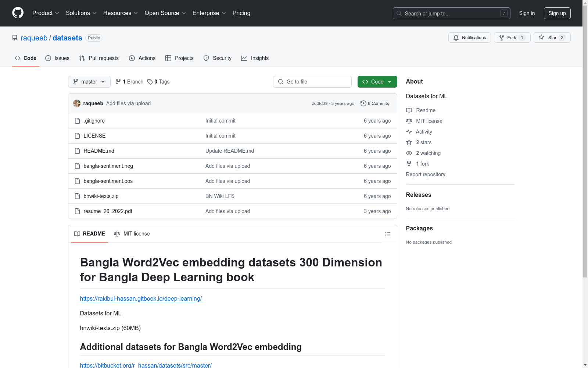Open the Actions tab
Image resolution: width=588 pixels, height=368 pixels.
(142, 58)
